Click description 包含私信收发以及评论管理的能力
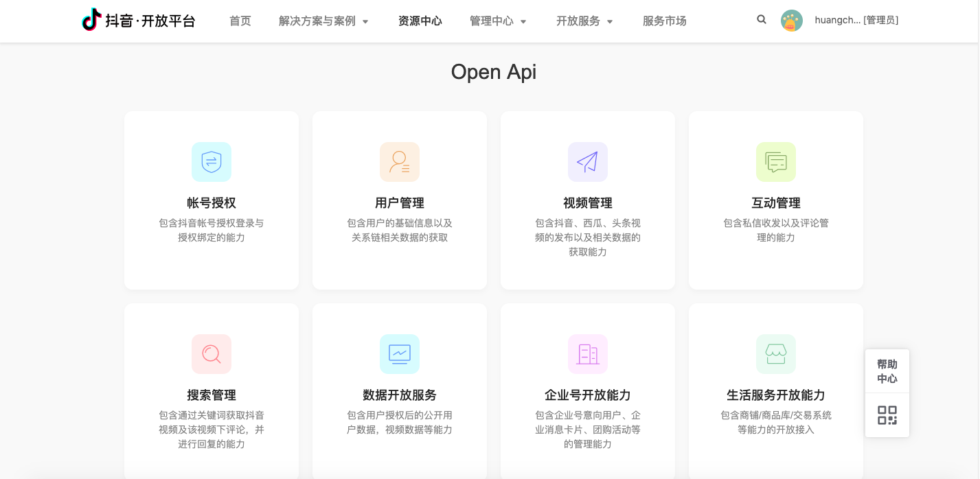This screenshot has width=980, height=479. click(x=776, y=231)
